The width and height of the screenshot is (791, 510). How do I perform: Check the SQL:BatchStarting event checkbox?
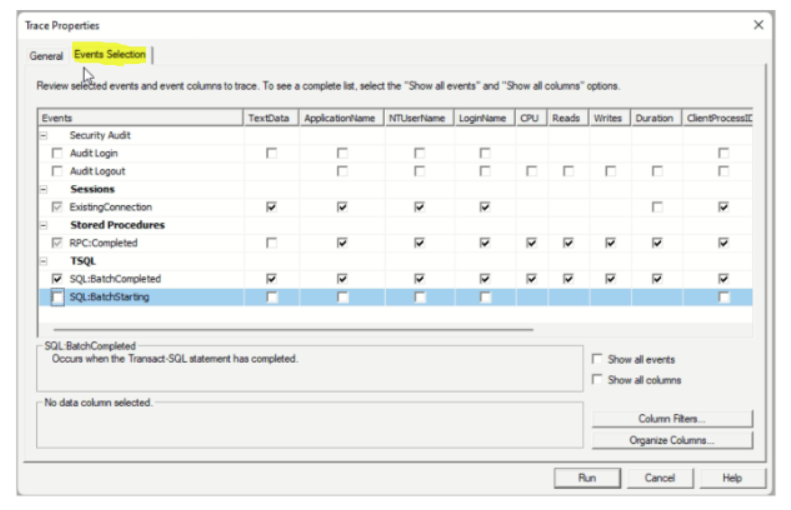(58, 297)
